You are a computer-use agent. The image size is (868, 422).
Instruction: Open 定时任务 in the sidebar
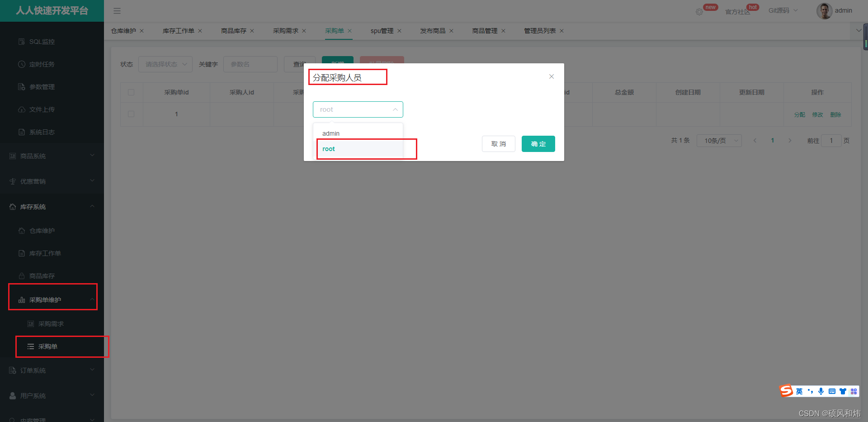click(42, 64)
